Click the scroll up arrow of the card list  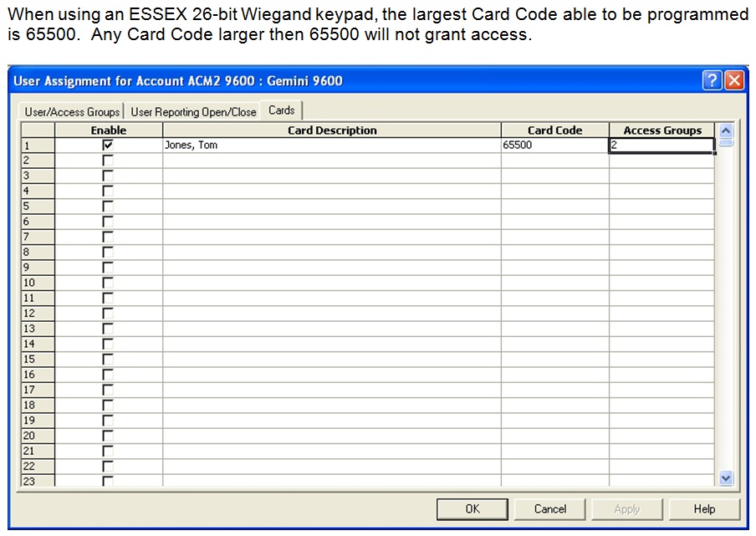pyautogui.click(x=726, y=130)
